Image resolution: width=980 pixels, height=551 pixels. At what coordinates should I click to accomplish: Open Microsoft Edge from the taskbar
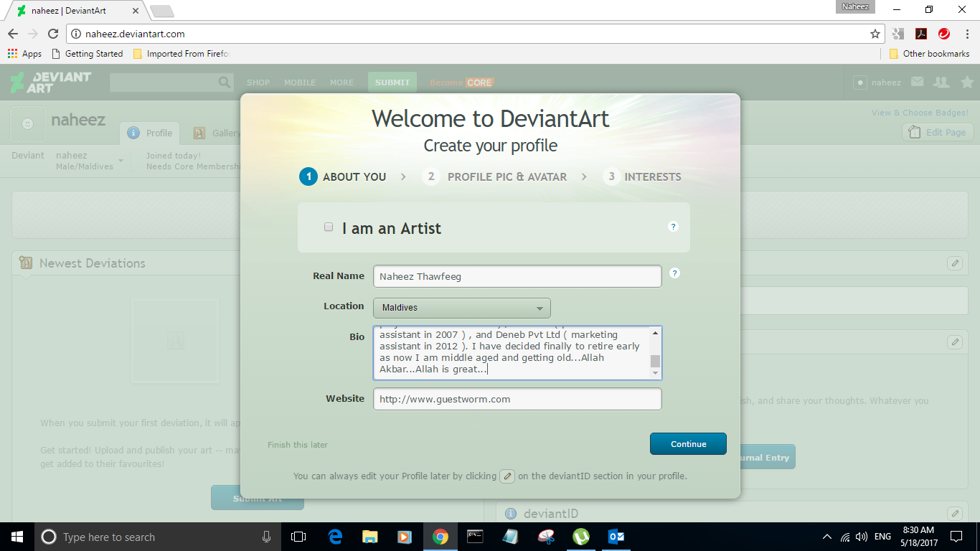pyautogui.click(x=335, y=537)
